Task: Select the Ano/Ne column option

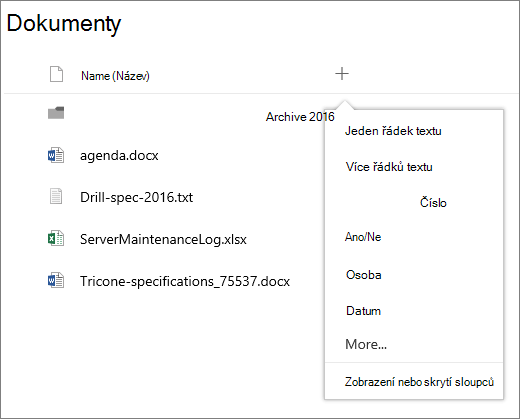Action: (x=363, y=237)
